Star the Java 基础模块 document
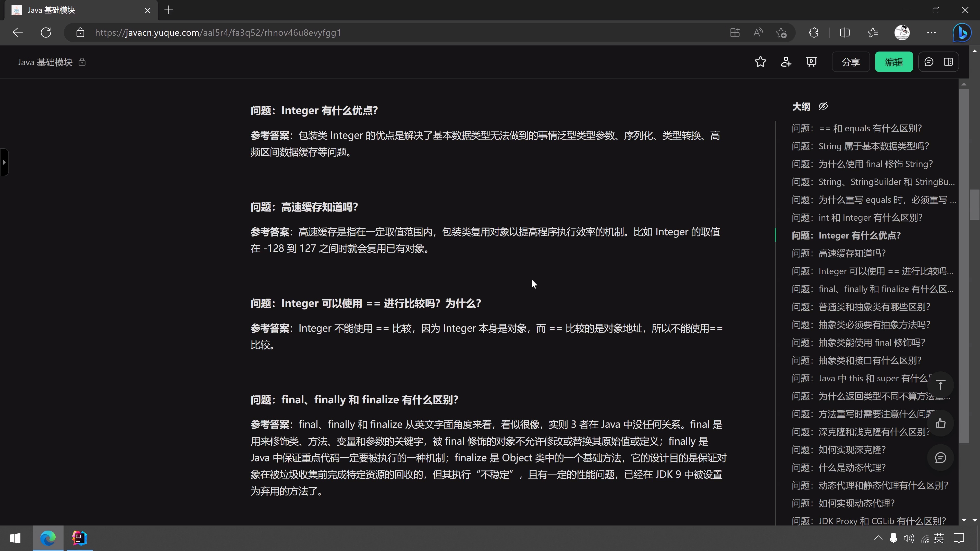 click(x=760, y=61)
